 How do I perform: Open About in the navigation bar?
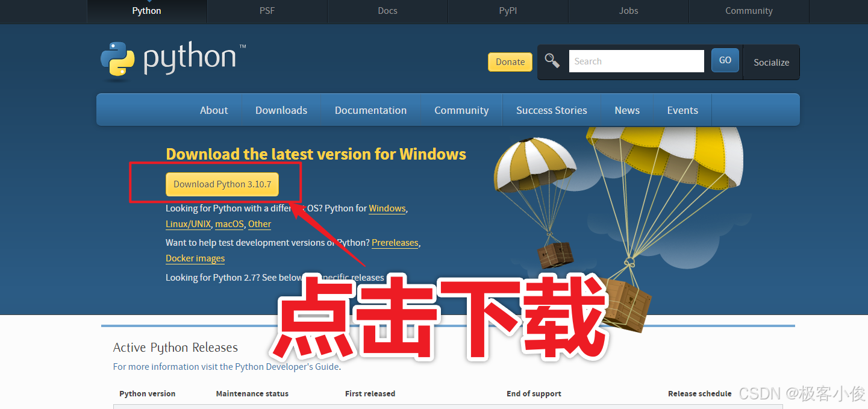[214, 110]
